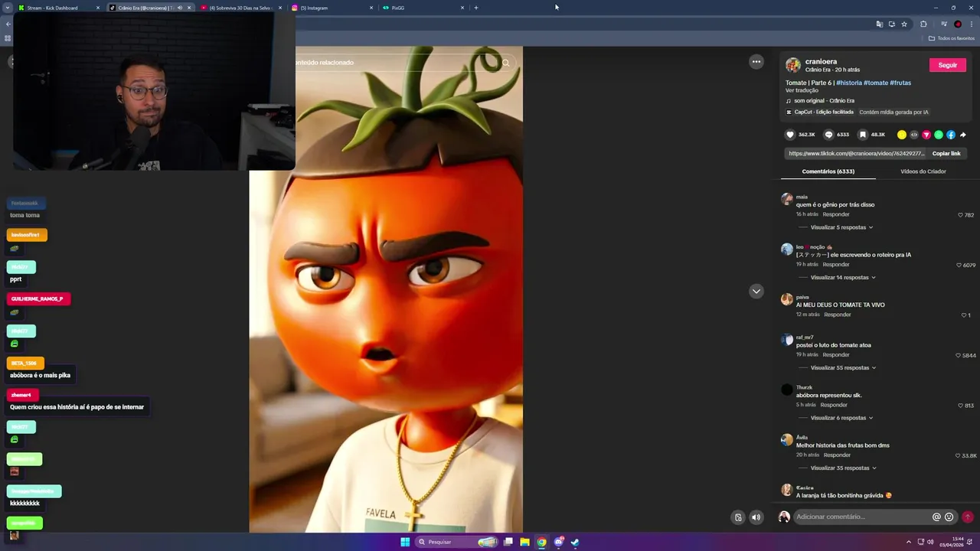Screen dimensions: 980x551
Task: Open Chrome media control icon
Action: [944, 24]
